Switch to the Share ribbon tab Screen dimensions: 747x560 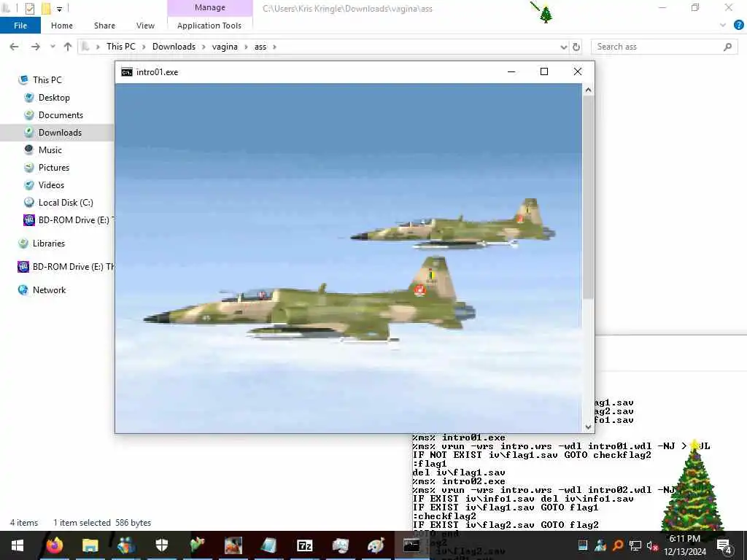(x=104, y=26)
